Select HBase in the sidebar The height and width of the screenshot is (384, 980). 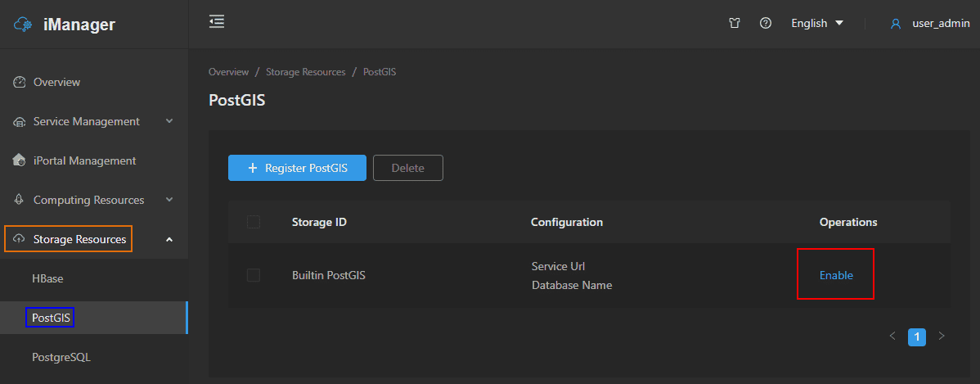pyautogui.click(x=47, y=278)
